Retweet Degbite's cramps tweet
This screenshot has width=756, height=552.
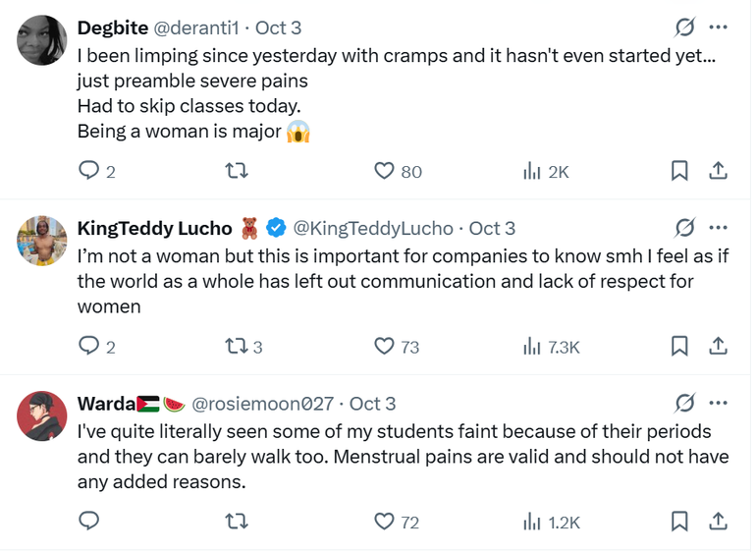click(x=236, y=172)
